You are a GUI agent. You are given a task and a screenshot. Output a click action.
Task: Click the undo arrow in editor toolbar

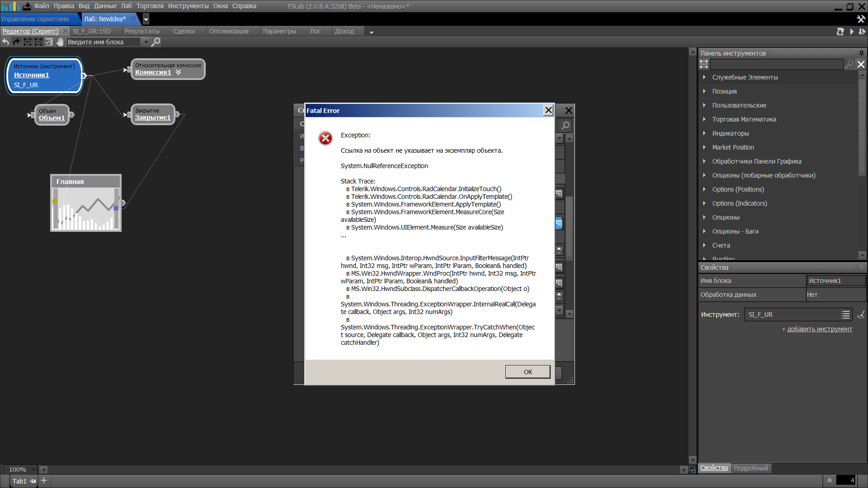click(5, 42)
